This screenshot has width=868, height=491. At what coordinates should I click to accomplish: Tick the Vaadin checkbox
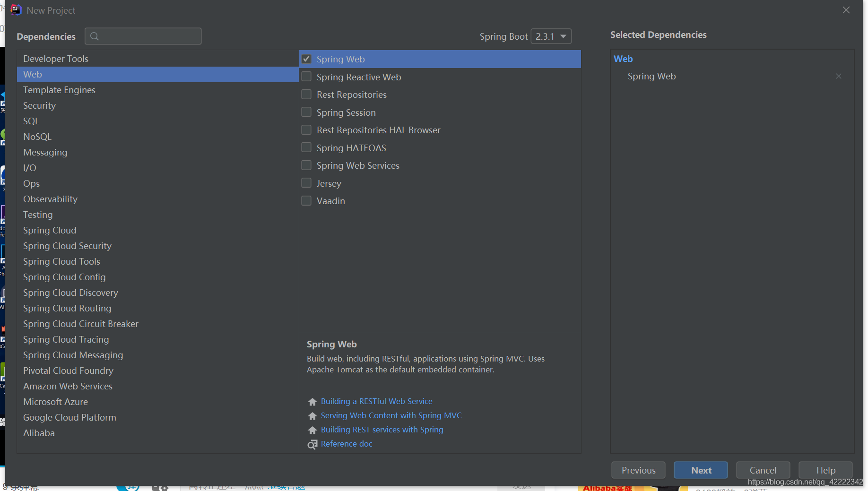pyautogui.click(x=306, y=201)
